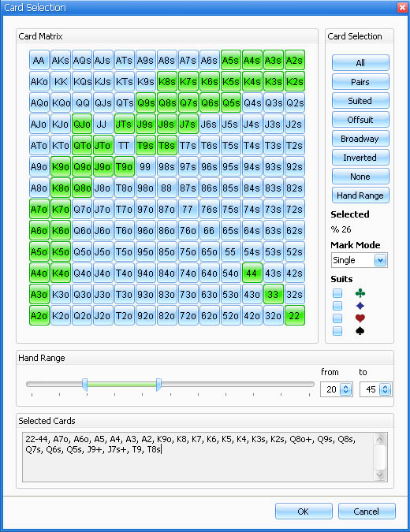Viewport: 410px width, 532px height.
Task: Select the AA card cell
Action: point(39,61)
